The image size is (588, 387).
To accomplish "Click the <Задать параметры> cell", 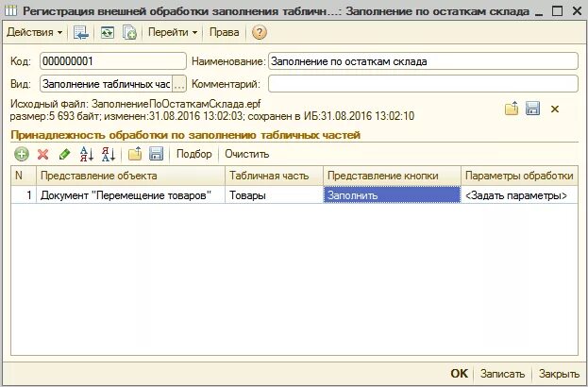I will point(519,195).
